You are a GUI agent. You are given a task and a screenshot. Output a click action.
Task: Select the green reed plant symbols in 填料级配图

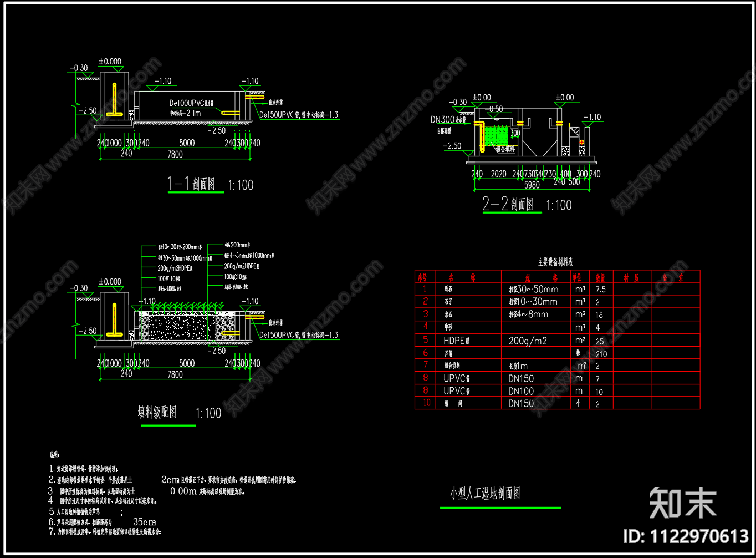click(187, 307)
